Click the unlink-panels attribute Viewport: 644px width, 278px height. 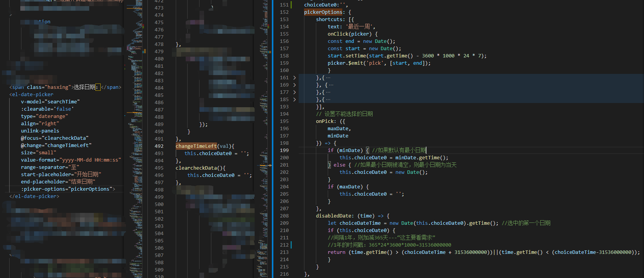[40, 131]
